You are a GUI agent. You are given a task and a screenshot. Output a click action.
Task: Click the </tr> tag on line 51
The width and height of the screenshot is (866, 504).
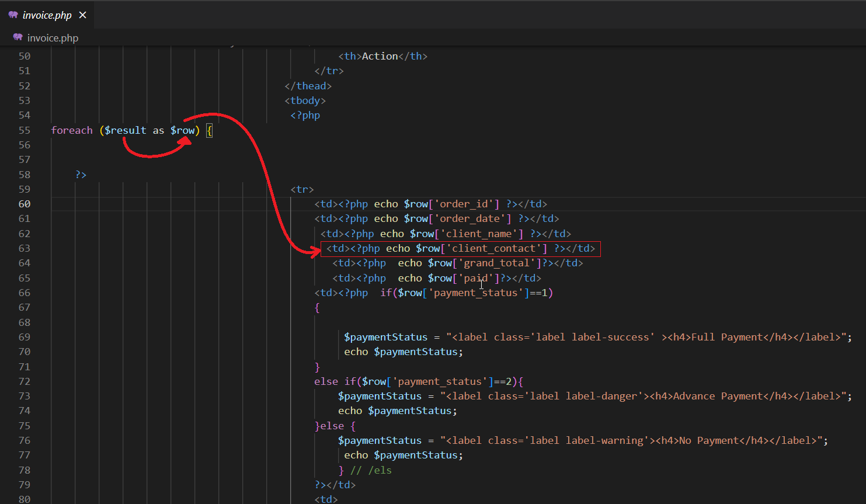[x=329, y=71]
